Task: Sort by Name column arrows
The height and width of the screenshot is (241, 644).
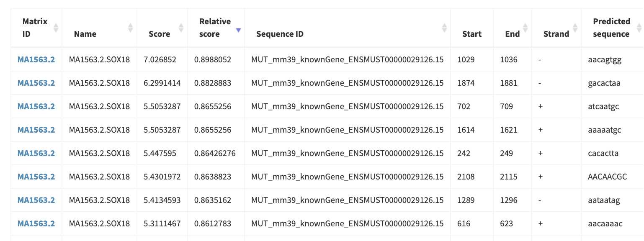Action: pos(130,28)
